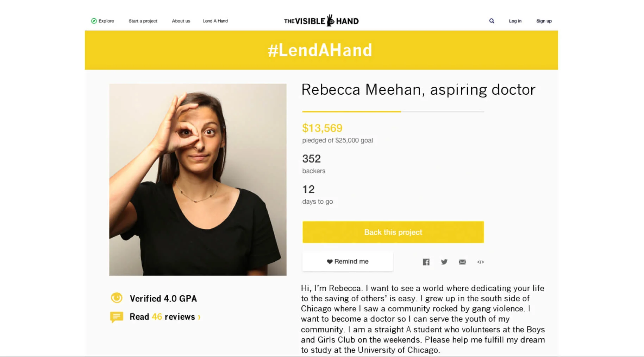Share via the Twitter bird icon
Image resolution: width=644 pixels, height=357 pixels.
click(x=444, y=262)
